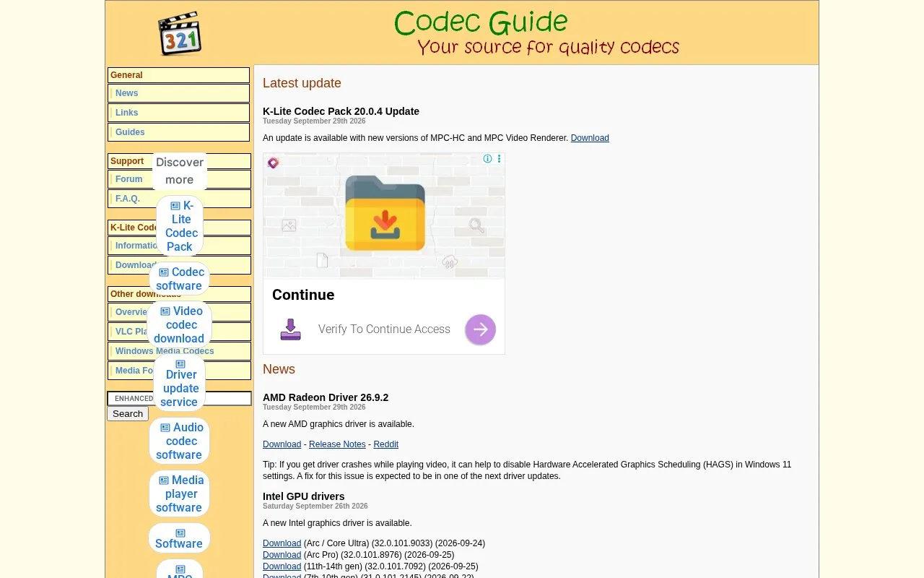Open Windows Media Codecs page

point(165,351)
